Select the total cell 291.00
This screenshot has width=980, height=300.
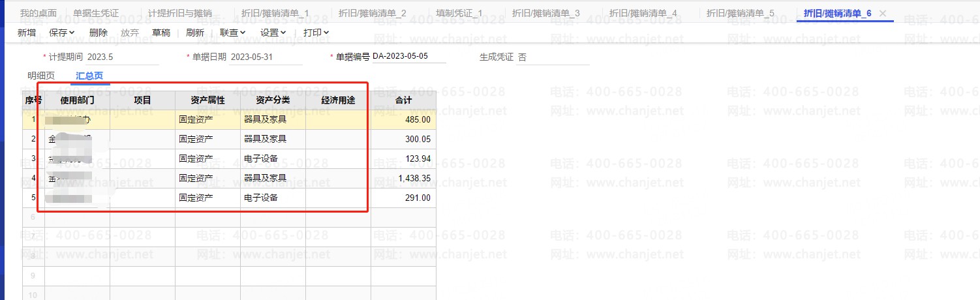point(403,198)
